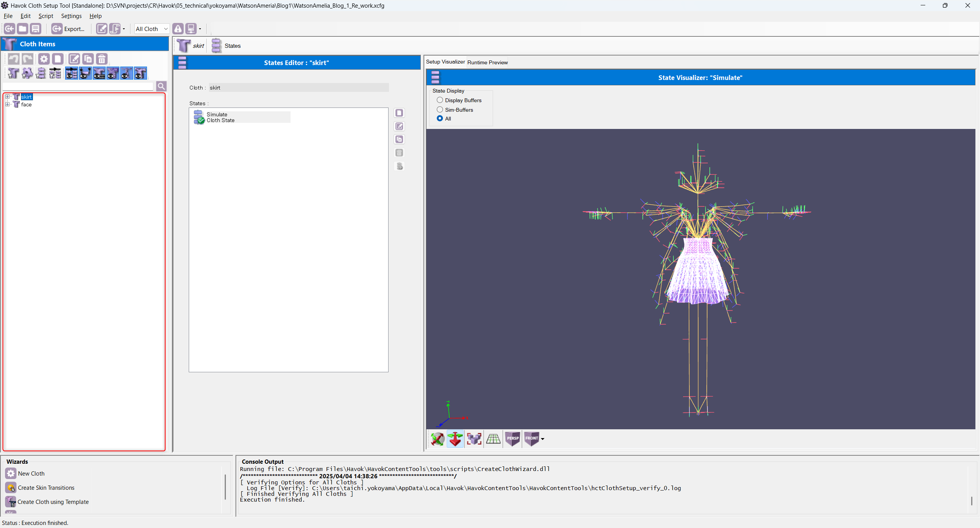The width and height of the screenshot is (980, 528).
Task: Select the face item in the tree
Action: [26, 104]
